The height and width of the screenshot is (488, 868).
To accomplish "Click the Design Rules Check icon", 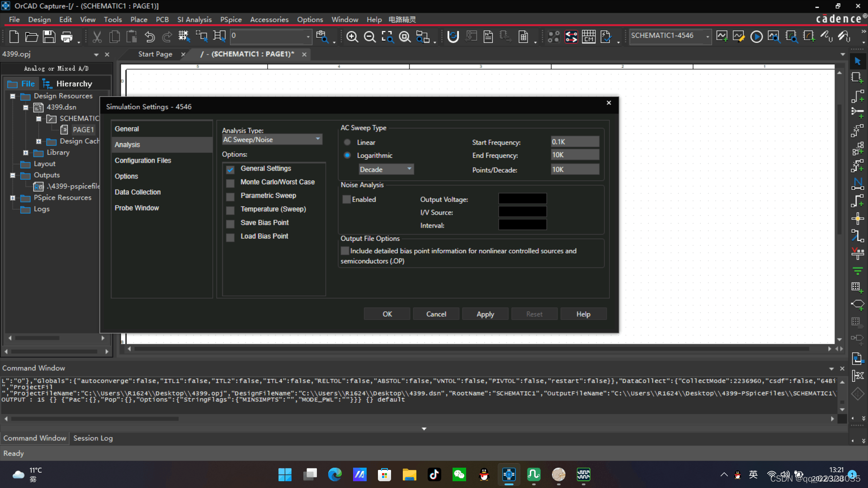I will pos(606,37).
